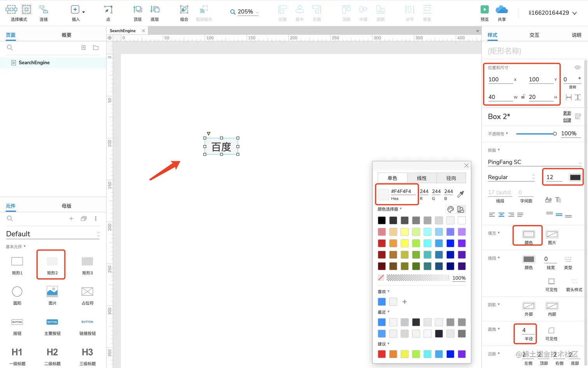The height and width of the screenshot is (368, 588).
Task: Click the 共享 cloud share icon
Action: pos(502,9)
